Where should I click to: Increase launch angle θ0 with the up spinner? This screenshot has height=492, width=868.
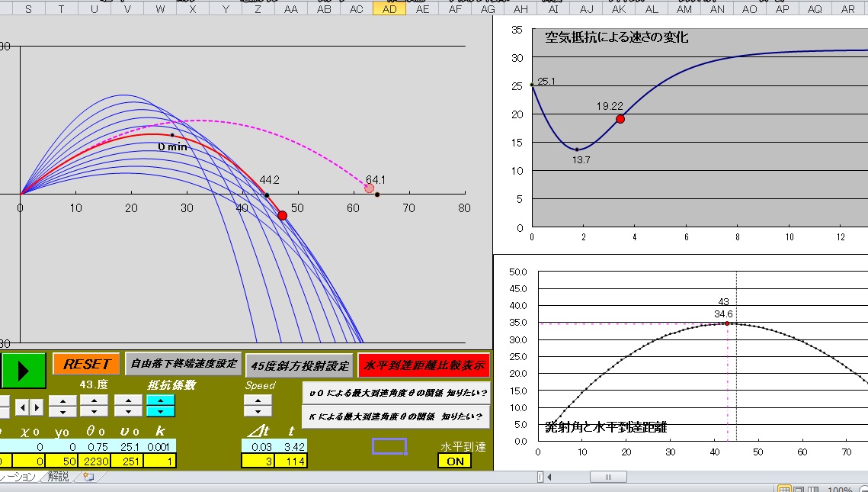pyautogui.click(x=94, y=400)
